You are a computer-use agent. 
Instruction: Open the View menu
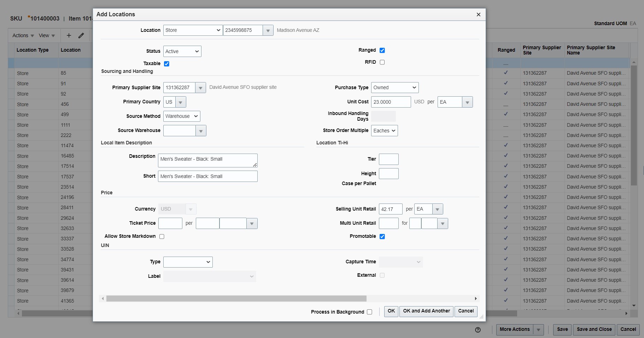pyautogui.click(x=47, y=36)
